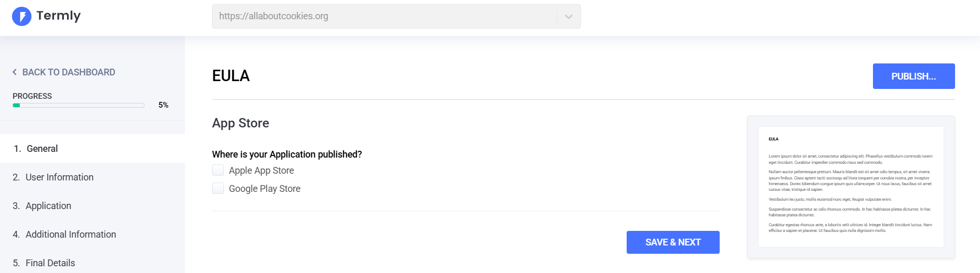Open the Application step
This screenshot has width=980, height=273.
click(92, 206)
